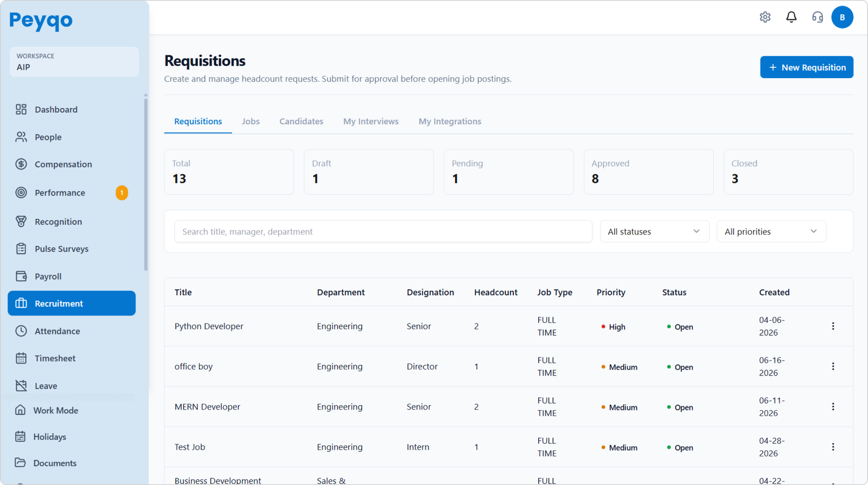Go to Payroll in the sidebar
Viewport: 868px width, 485px height.
(72, 276)
